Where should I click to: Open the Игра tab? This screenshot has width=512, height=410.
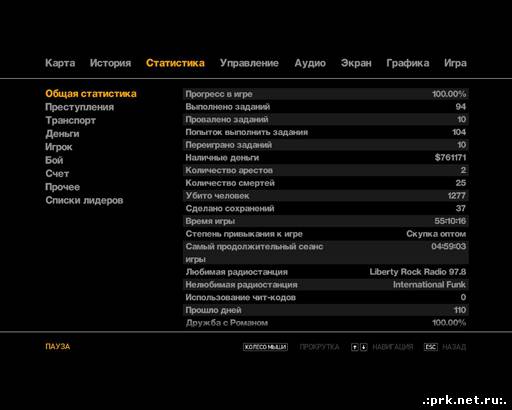click(x=455, y=63)
